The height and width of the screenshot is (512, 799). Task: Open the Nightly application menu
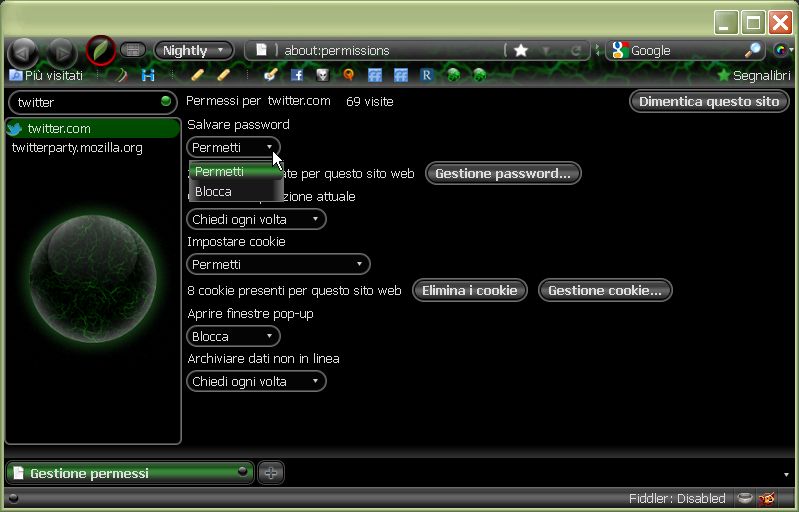click(x=193, y=50)
